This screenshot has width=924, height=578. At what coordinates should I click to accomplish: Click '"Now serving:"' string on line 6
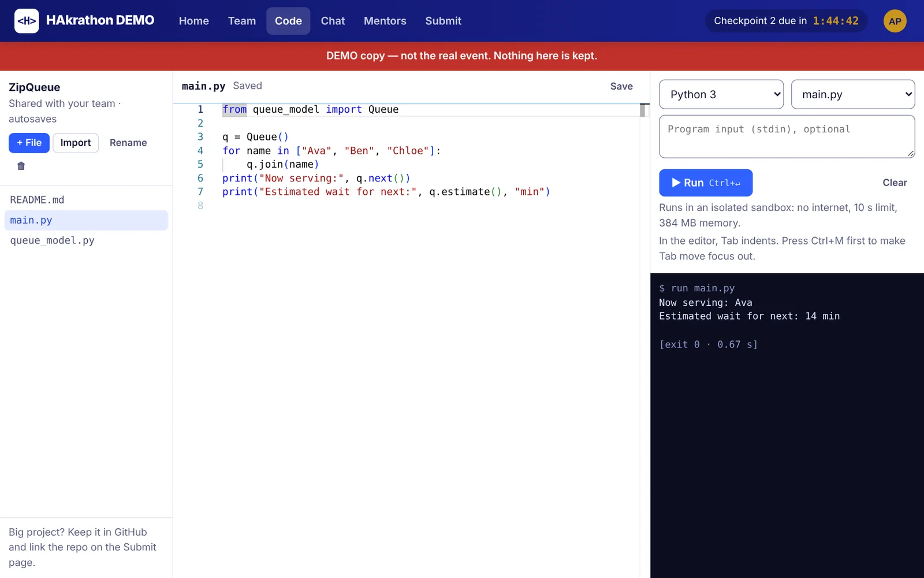(x=301, y=178)
